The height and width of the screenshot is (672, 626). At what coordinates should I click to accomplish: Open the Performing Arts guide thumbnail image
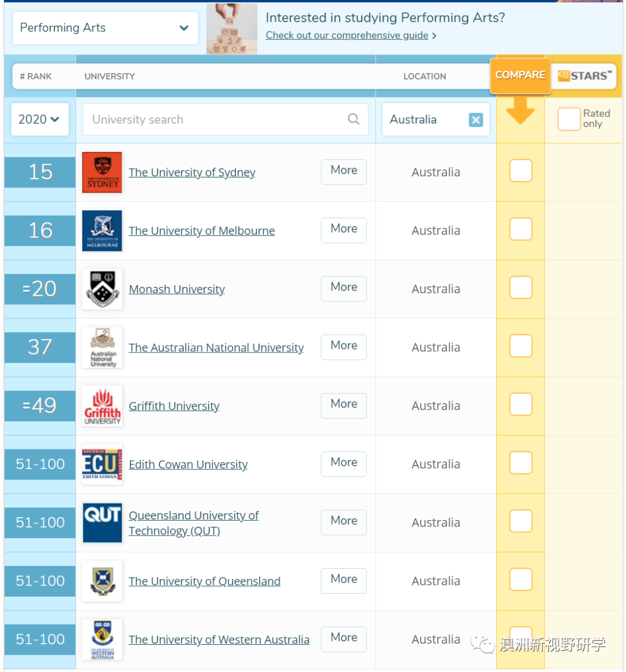232,28
